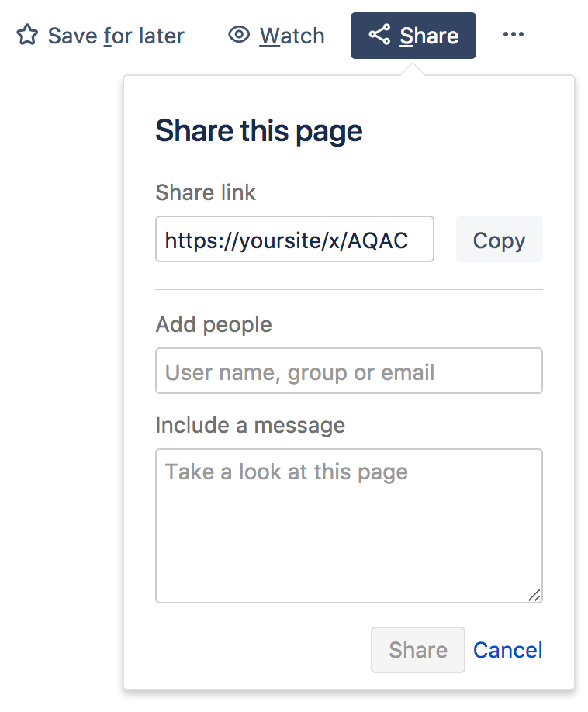Click the resize handle on the message box
The height and width of the screenshot is (712, 588).
click(x=534, y=596)
